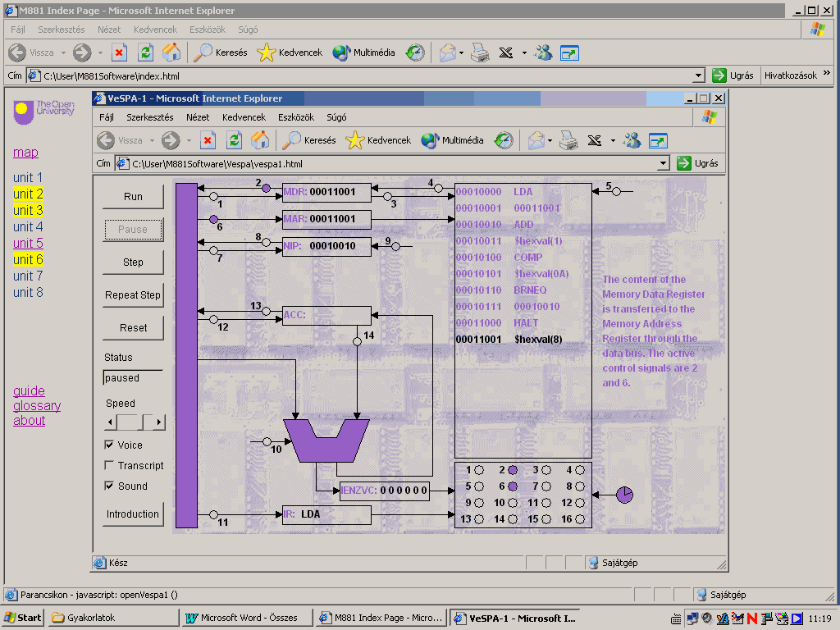
Task: Open Szerkesztés menu in VeSPA-1 window
Action: (x=150, y=117)
